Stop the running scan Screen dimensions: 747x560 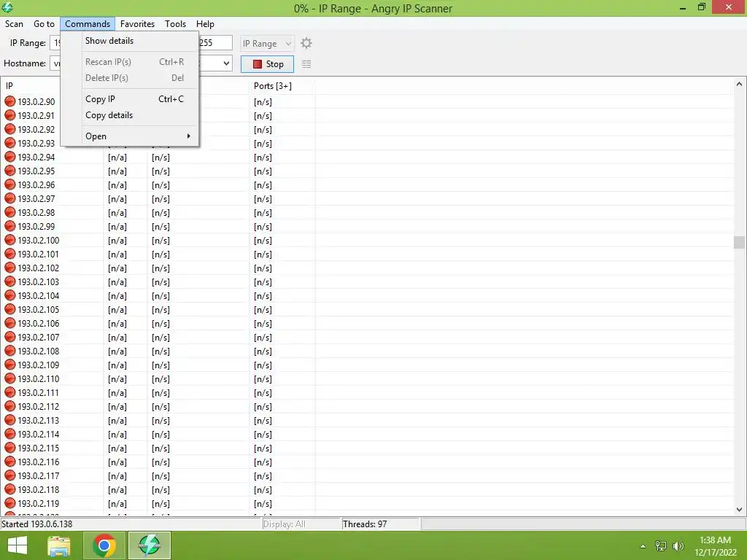267,64
